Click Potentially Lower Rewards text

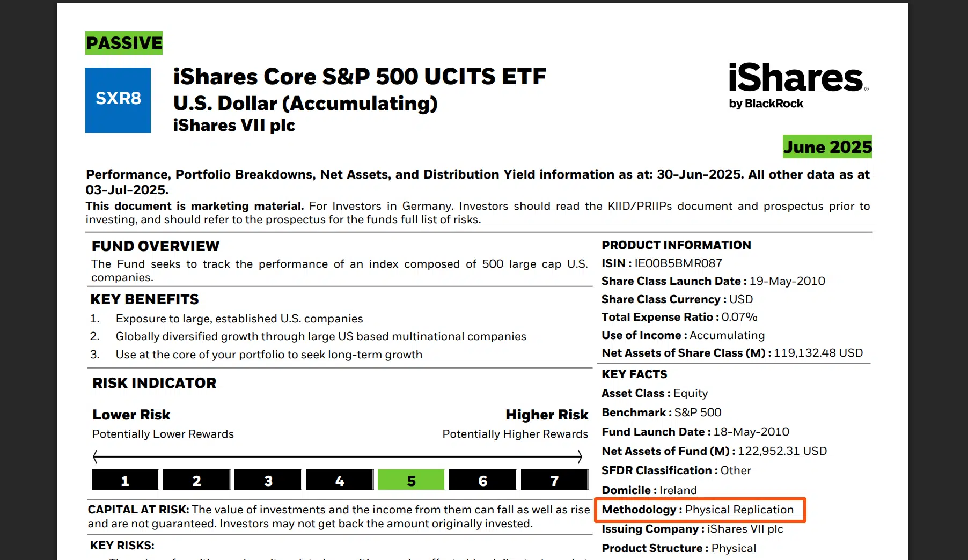point(163,434)
